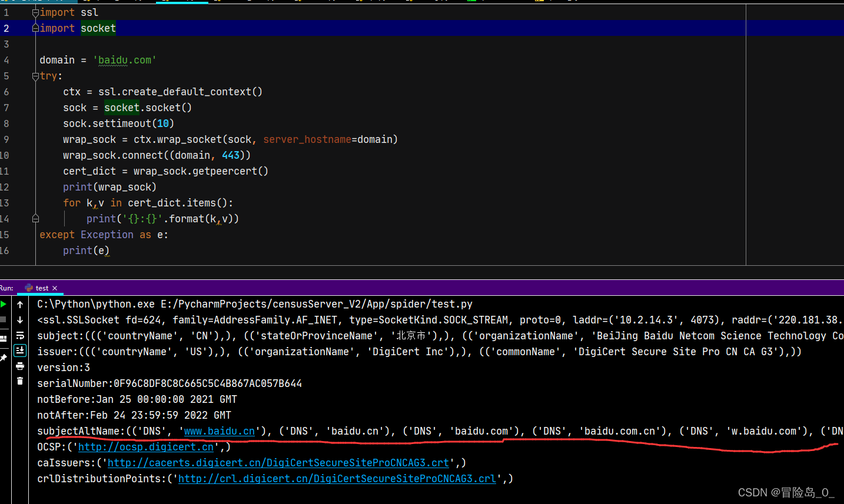Collapse the import statements fold
The image size is (844, 504).
coord(35,12)
